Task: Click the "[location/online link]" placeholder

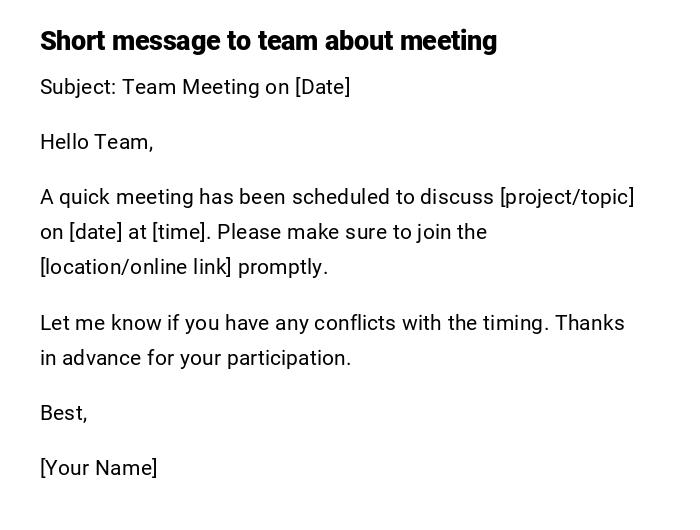Action: tap(136, 267)
